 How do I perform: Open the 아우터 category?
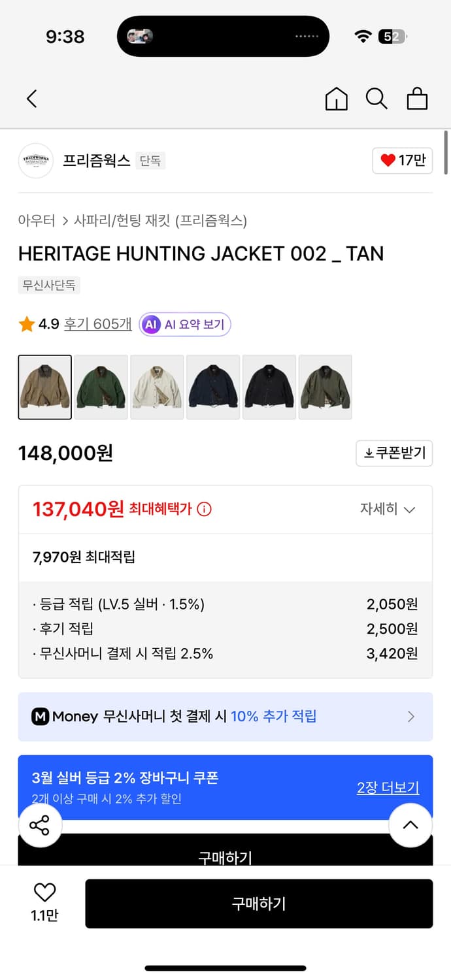[32, 221]
